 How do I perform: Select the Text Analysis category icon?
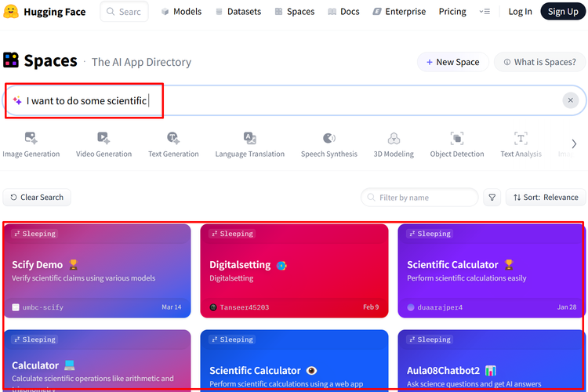(x=521, y=139)
